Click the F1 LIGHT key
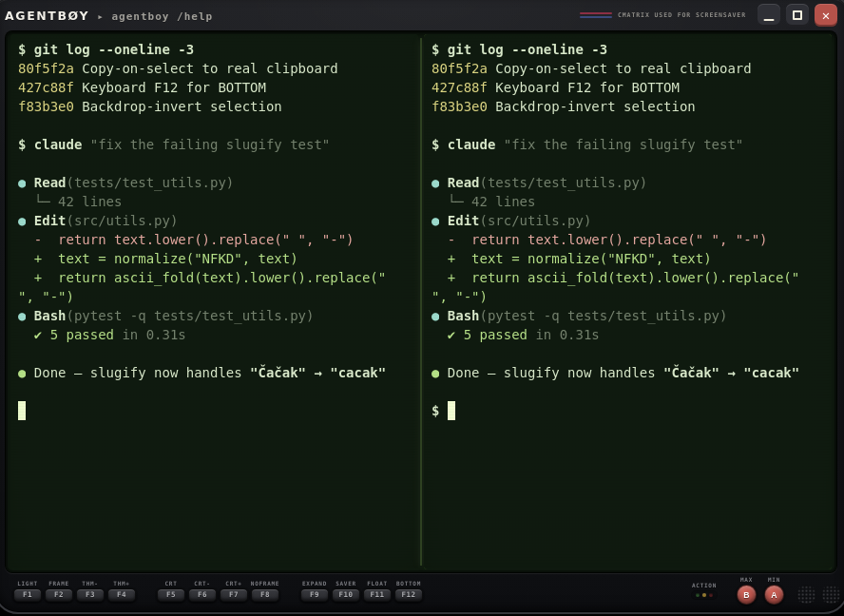Image resolution: width=844 pixels, height=616 pixels. click(x=28, y=594)
